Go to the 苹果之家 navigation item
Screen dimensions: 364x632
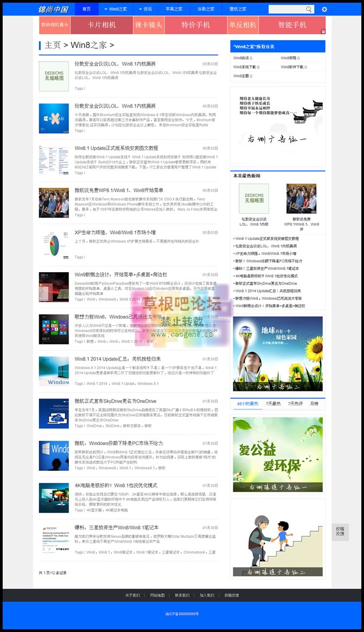click(x=174, y=9)
